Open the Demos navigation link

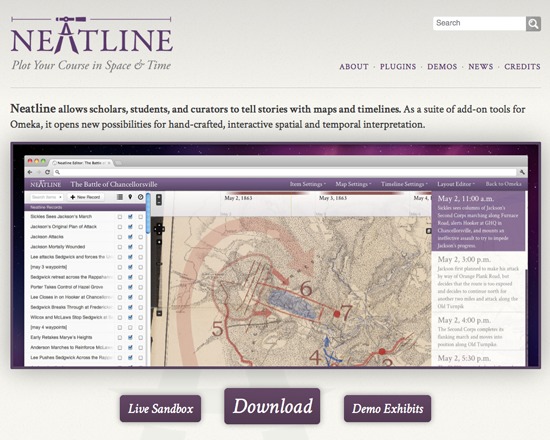coord(442,67)
